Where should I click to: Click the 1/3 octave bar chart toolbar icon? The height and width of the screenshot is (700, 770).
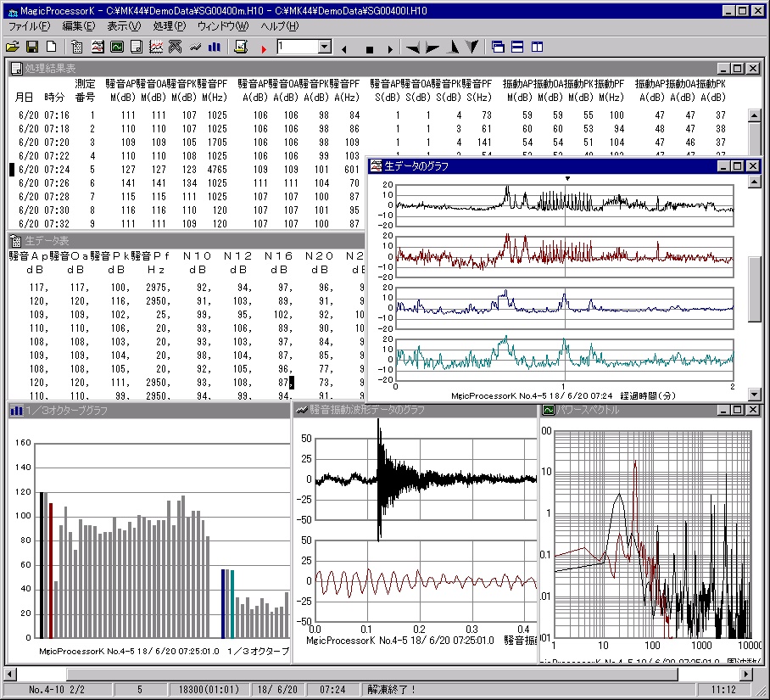215,47
